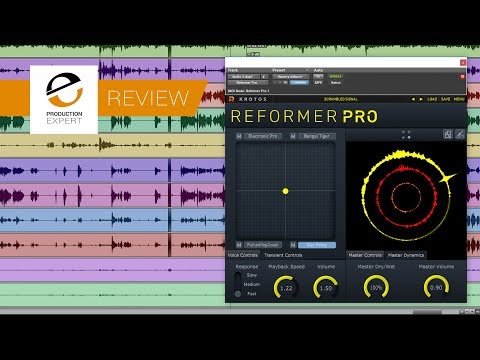Click the circular waveform visualizer display

[x=406, y=197]
